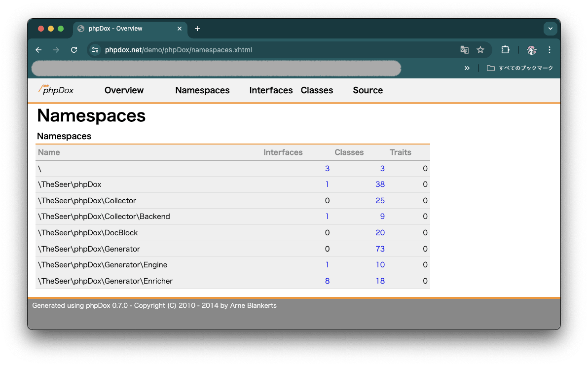Image resolution: width=588 pixels, height=366 pixels.
Task: Open classes count 3 for root namespace
Action: click(x=382, y=168)
